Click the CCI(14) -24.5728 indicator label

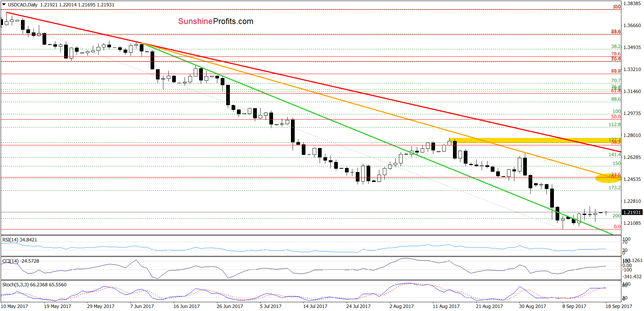(21, 261)
